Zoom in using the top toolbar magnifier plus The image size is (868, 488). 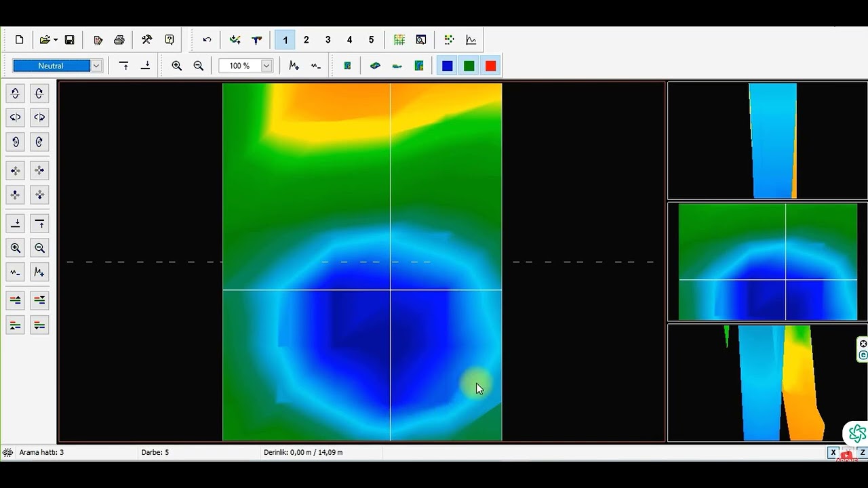(x=177, y=66)
